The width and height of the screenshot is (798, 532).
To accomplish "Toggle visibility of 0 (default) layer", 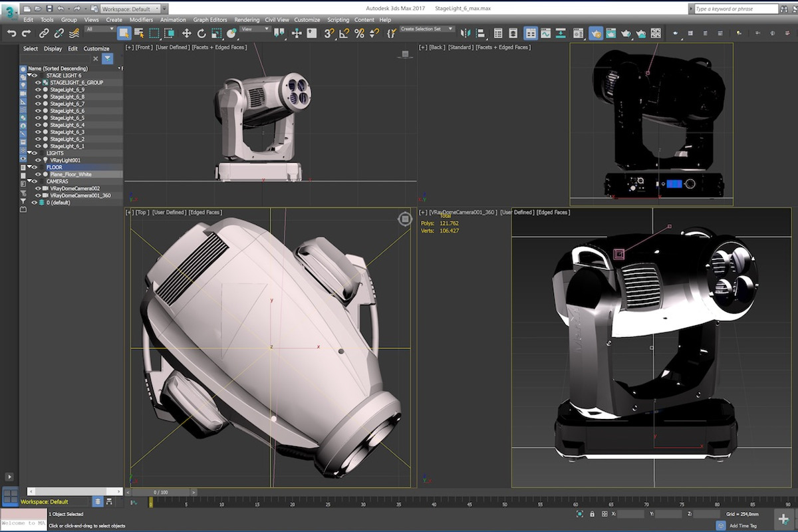I will 34,202.
